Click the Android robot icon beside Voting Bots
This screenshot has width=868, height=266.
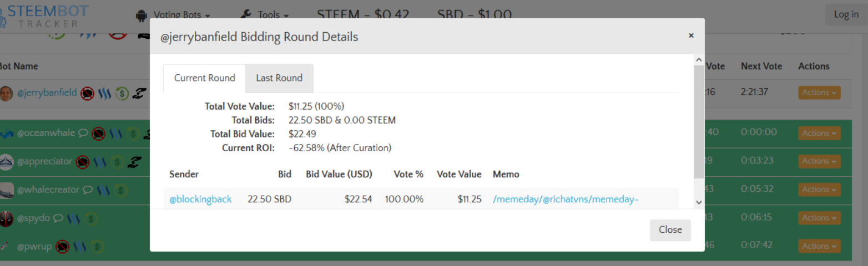tap(141, 15)
